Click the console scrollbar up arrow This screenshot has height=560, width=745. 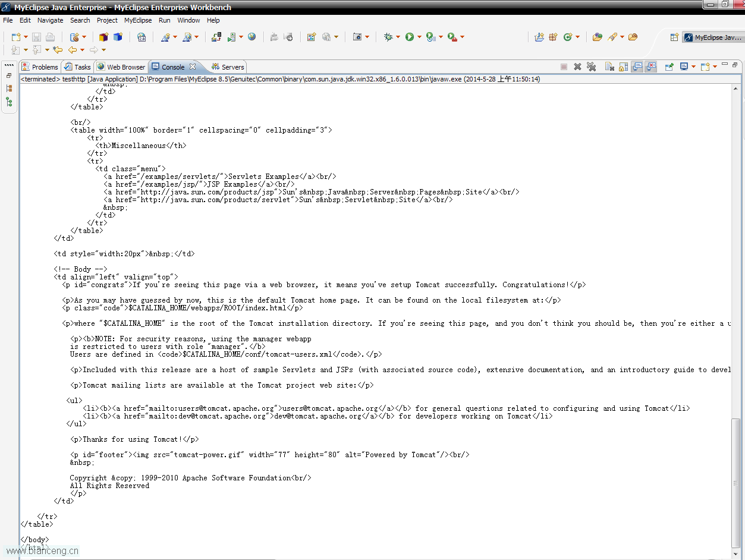tap(736, 89)
